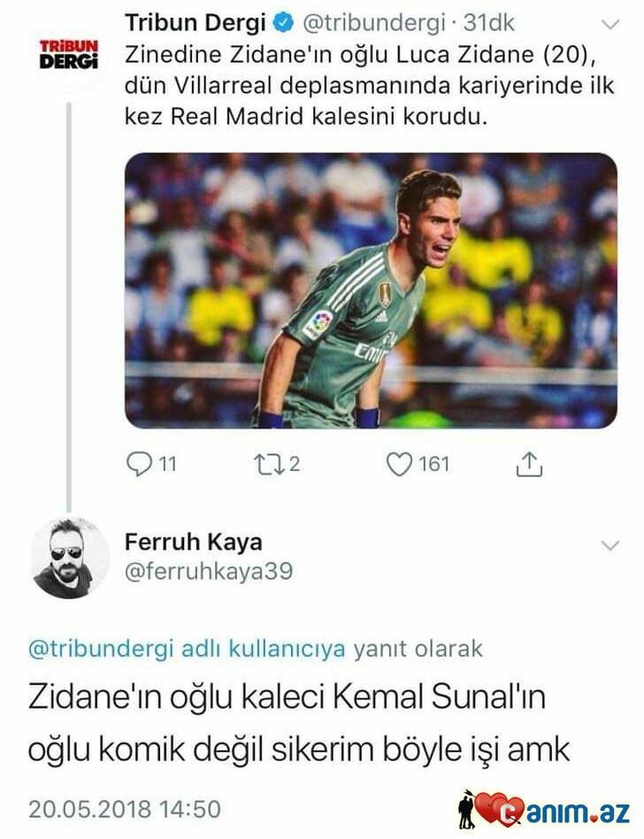
Task: Select the Ferruh Kaya display name
Action: point(193,542)
